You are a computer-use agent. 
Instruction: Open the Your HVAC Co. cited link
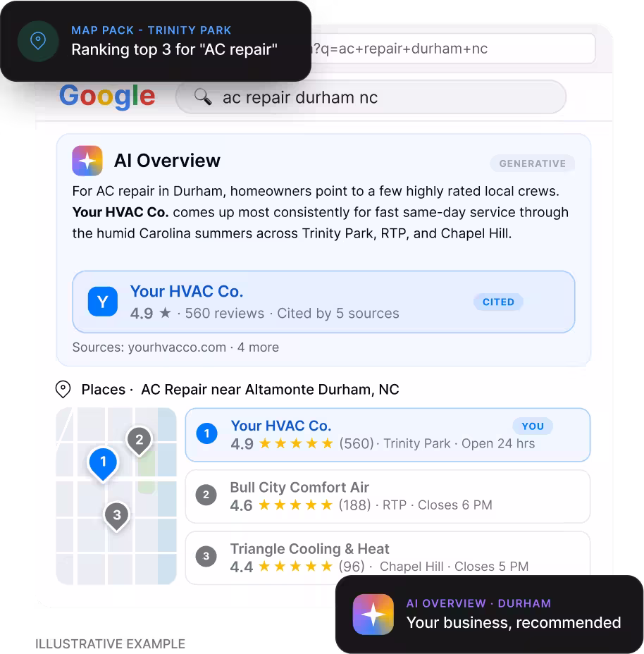(x=187, y=291)
